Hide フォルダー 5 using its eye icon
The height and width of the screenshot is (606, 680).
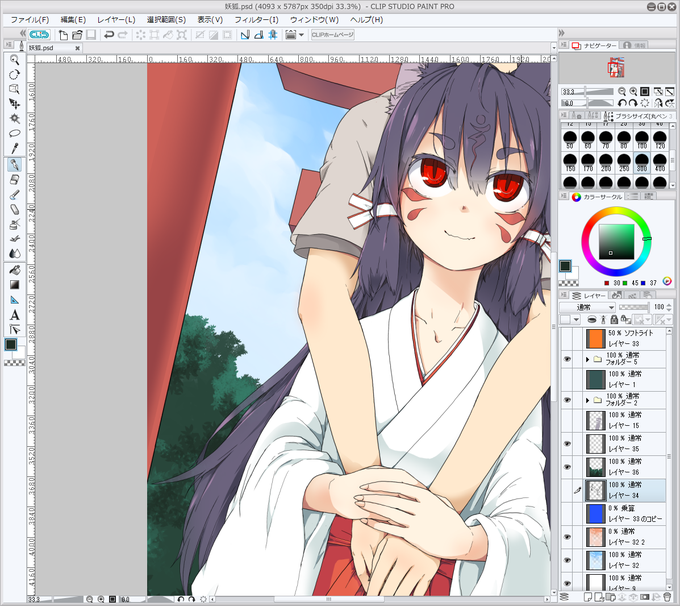(x=567, y=359)
